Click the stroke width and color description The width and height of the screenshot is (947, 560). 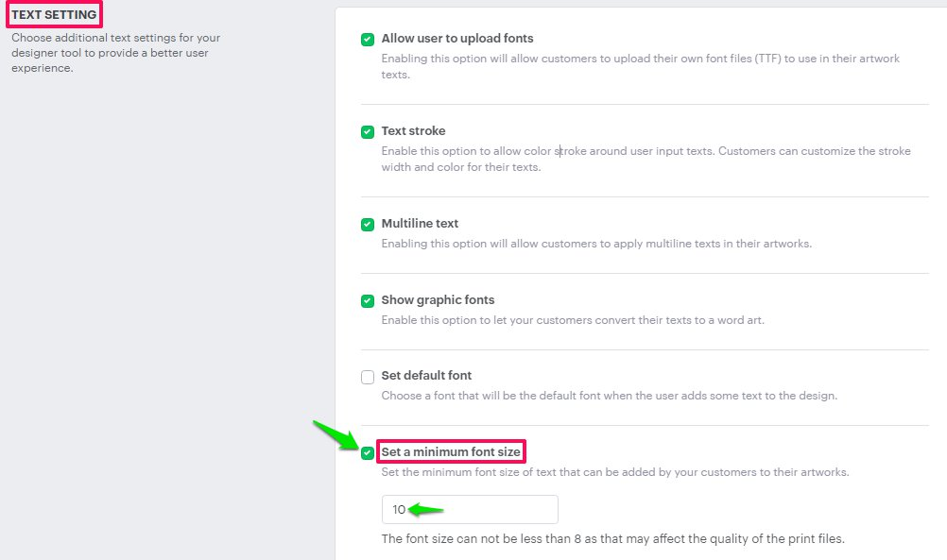(646, 159)
